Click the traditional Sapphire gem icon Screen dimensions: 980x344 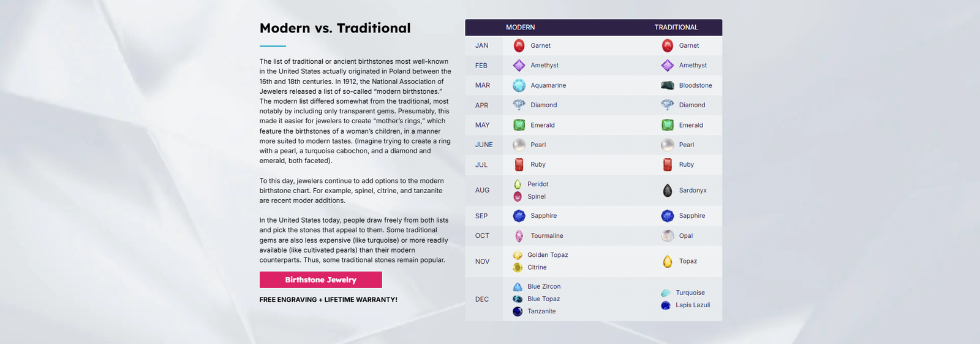[668, 216]
